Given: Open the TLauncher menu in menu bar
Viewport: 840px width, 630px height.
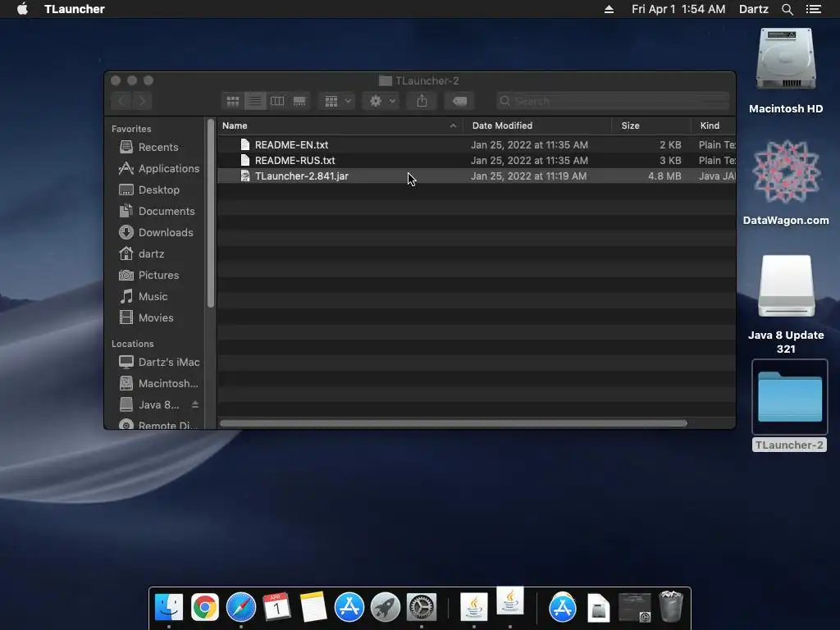Looking at the screenshot, I should [75, 9].
